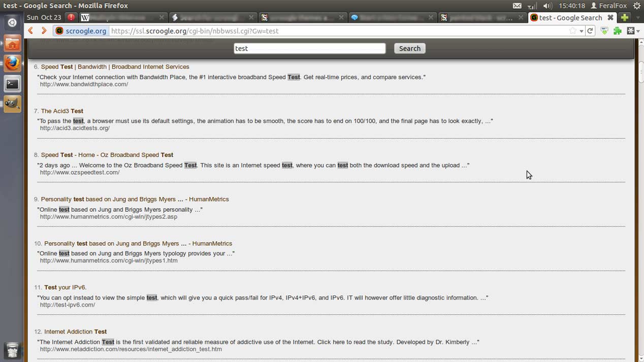Viewport: 644px width, 362px height.
Task: Open the mail envelope indicator
Action: [517, 6]
